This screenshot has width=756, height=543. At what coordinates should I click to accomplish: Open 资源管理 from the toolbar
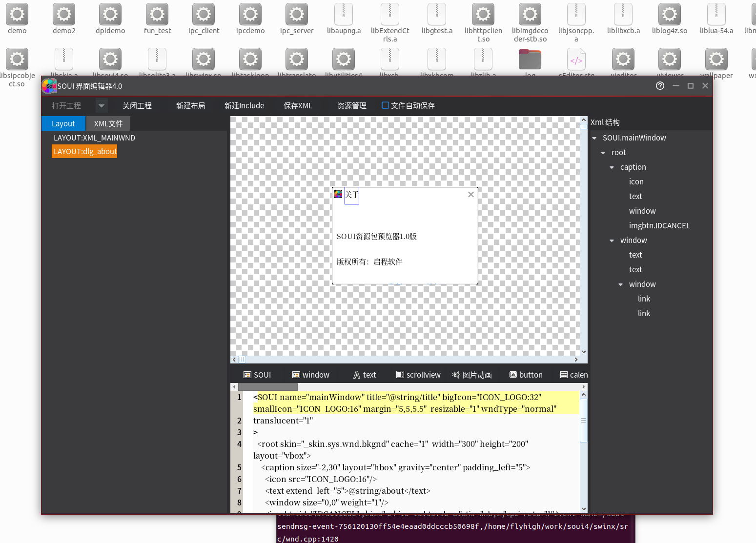[x=352, y=105]
